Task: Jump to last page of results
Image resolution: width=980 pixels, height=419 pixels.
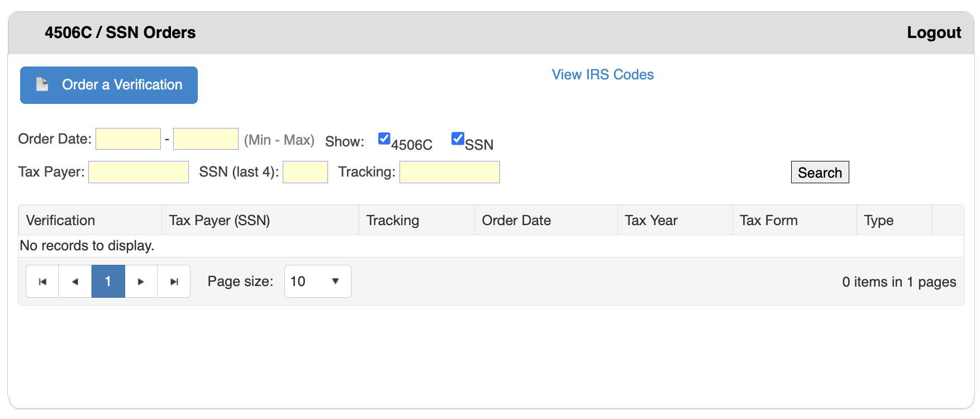Action: pyautogui.click(x=174, y=282)
